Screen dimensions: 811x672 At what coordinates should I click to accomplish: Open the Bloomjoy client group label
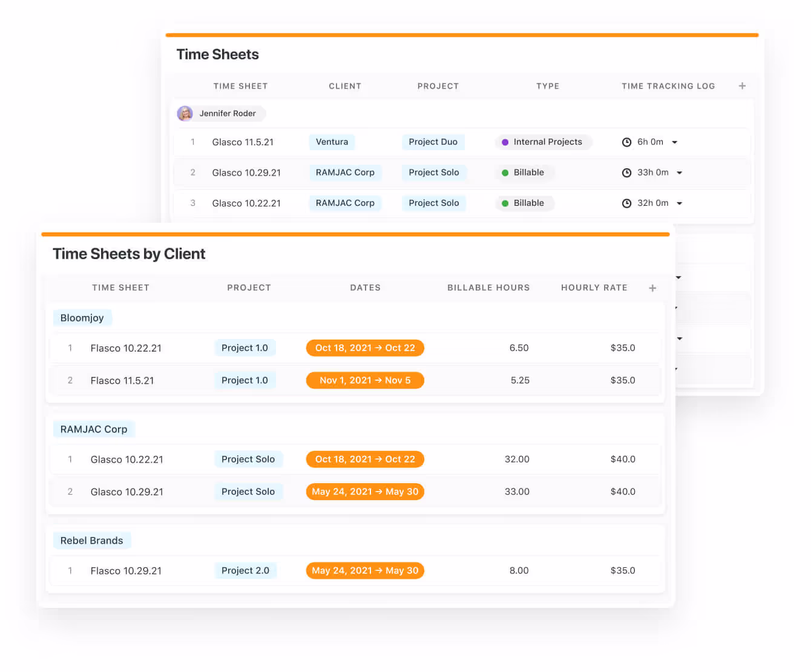click(x=82, y=318)
